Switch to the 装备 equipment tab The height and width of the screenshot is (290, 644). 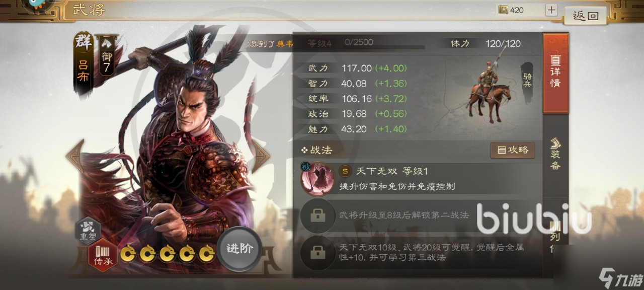click(555, 154)
